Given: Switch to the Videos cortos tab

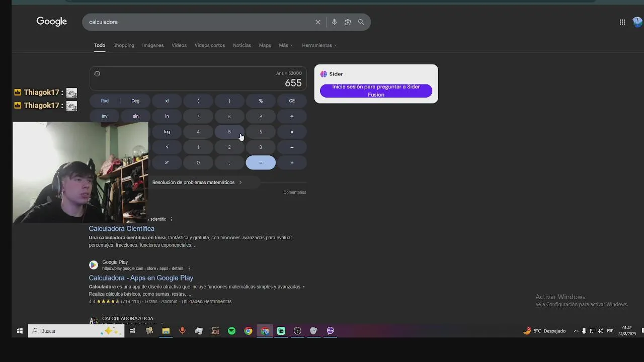Looking at the screenshot, I should point(210,45).
